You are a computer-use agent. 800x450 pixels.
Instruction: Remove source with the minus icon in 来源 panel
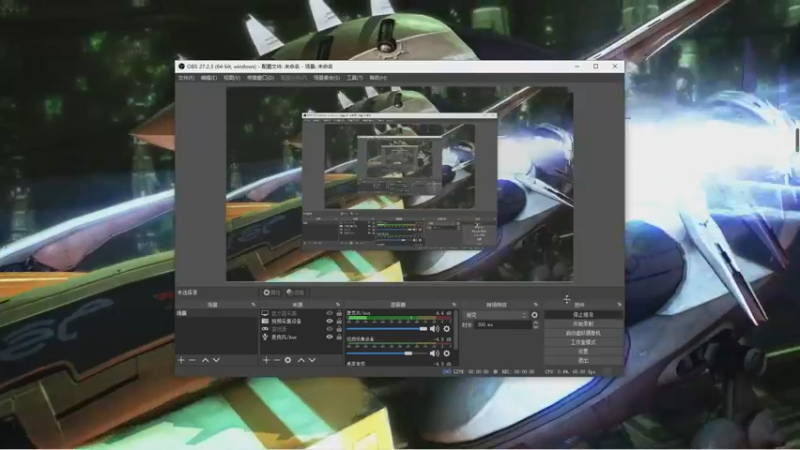coord(277,360)
